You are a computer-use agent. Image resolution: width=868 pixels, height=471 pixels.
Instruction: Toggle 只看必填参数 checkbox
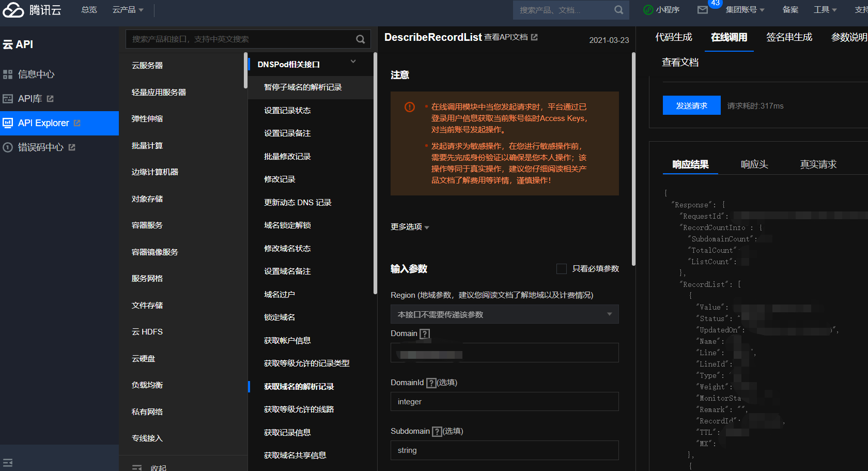(x=562, y=269)
